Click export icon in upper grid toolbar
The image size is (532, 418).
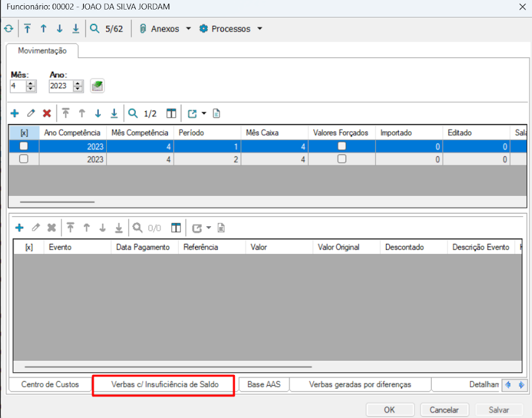coord(192,113)
